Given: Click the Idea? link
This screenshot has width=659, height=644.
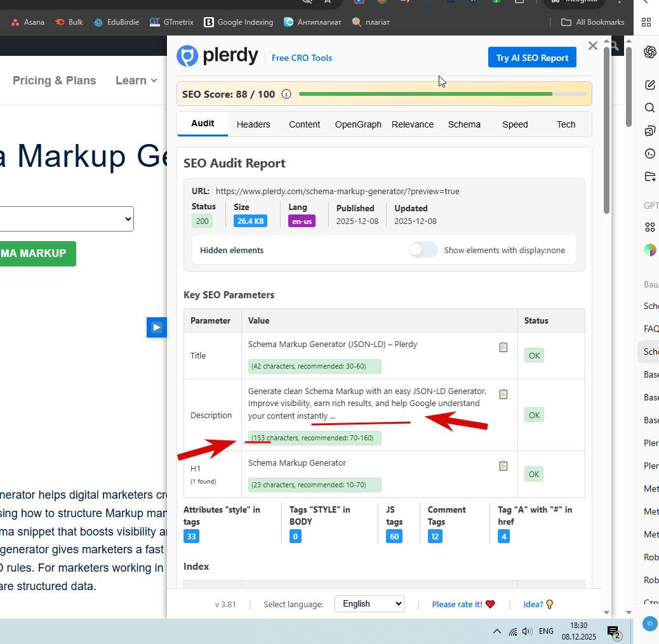Looking at the screenshot, I should click(x=538, y=604).
